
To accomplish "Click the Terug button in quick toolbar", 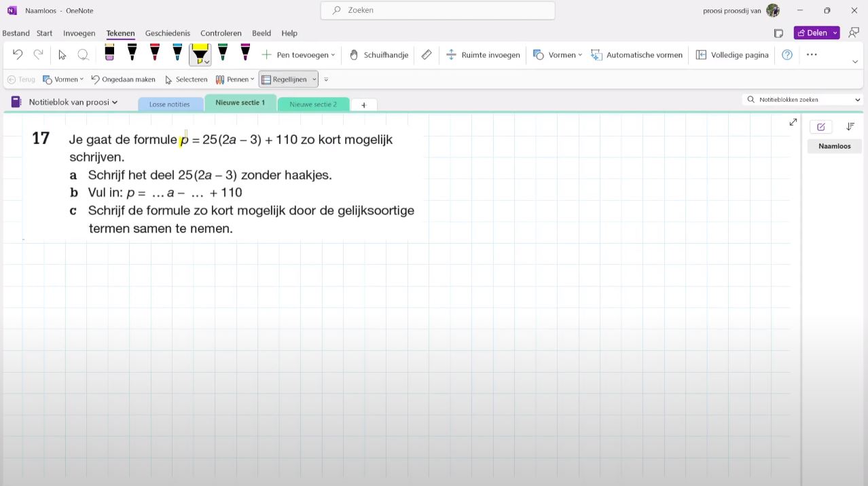I will click(21, 79).
